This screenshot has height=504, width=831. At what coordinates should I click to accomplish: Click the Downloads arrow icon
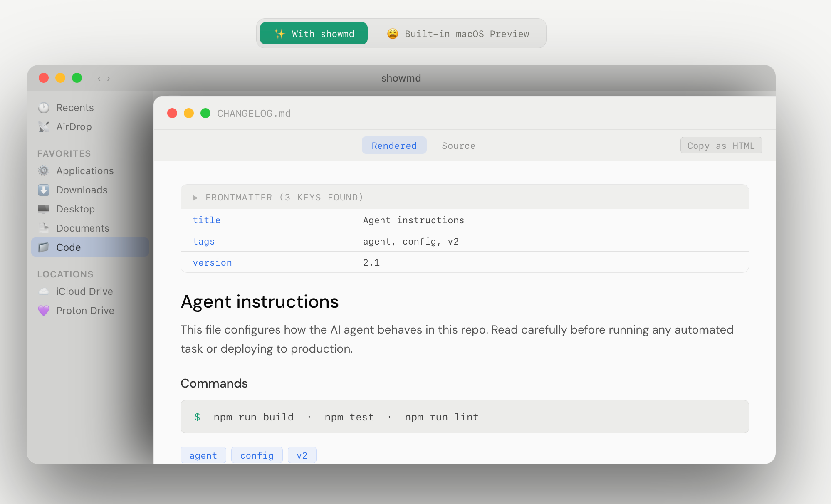[x=44, y=190]
